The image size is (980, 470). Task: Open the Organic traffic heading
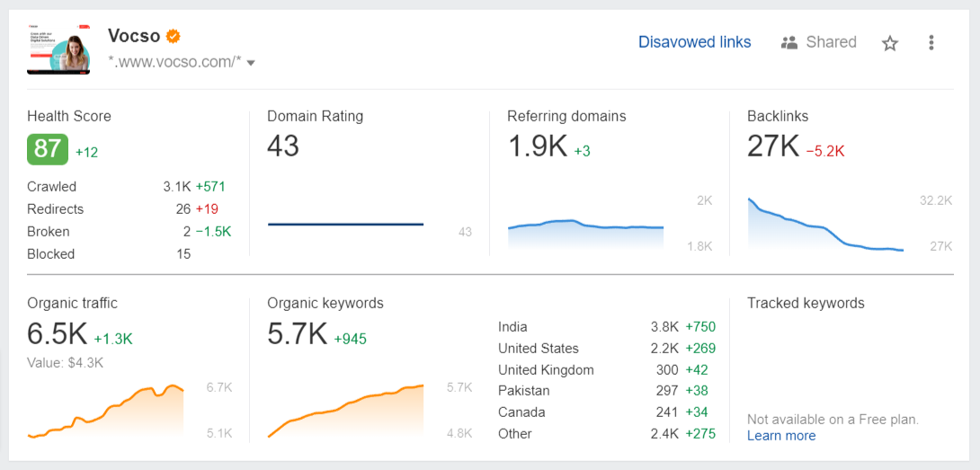[x=72, y=303]
